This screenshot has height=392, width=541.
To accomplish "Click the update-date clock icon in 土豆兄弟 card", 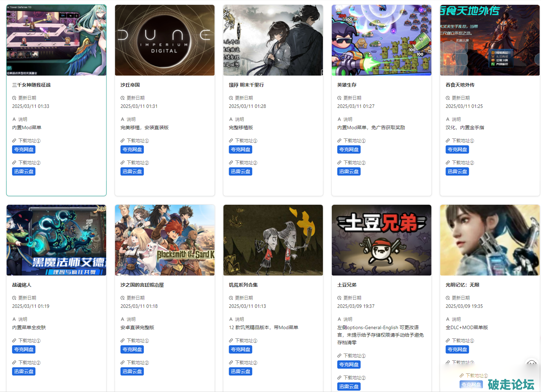I will (339, 298).
